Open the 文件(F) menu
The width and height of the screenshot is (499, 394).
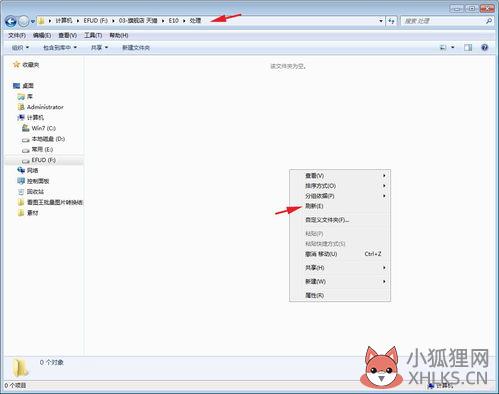coord(17,35)
